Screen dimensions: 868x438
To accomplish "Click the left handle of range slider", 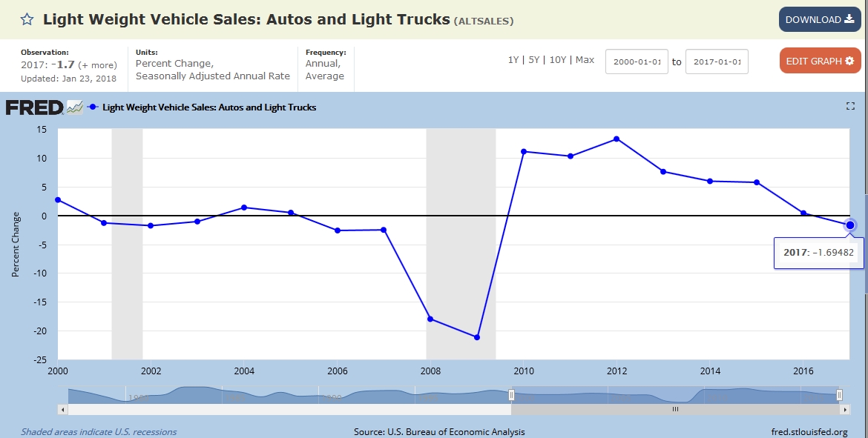I will (x=510, y=395).
